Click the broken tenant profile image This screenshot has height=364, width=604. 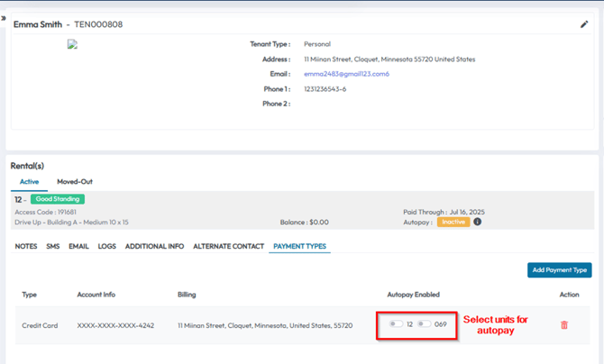click(x=72, y=44)
